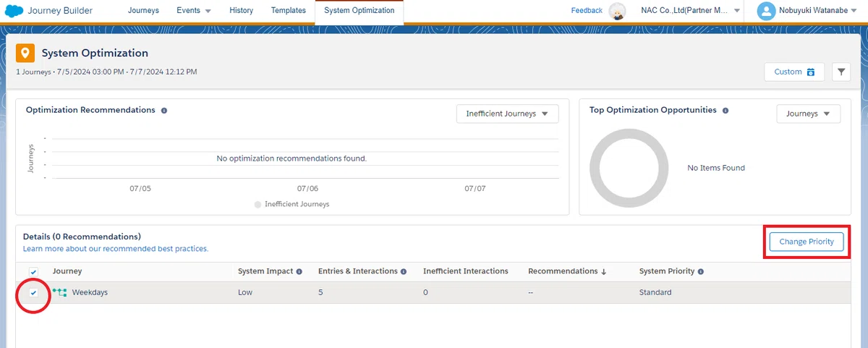Click the System Impact info icon

(299, 271)
